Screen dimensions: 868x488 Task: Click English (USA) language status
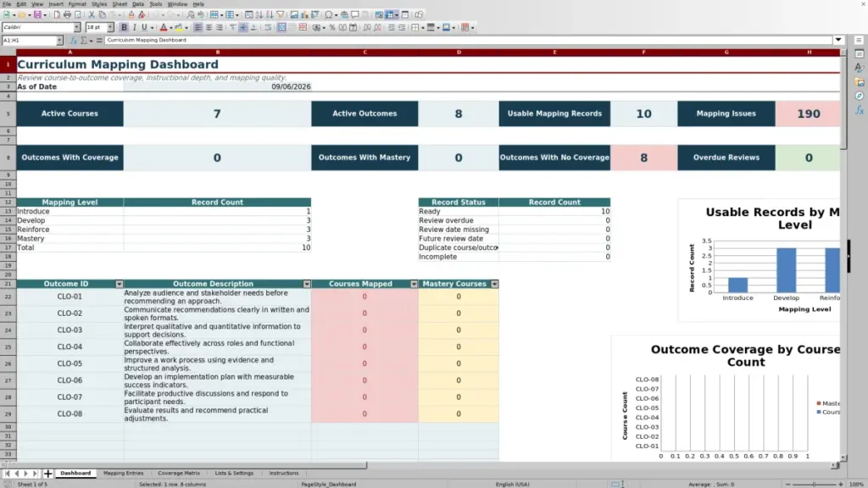click(x=513, y=484)
